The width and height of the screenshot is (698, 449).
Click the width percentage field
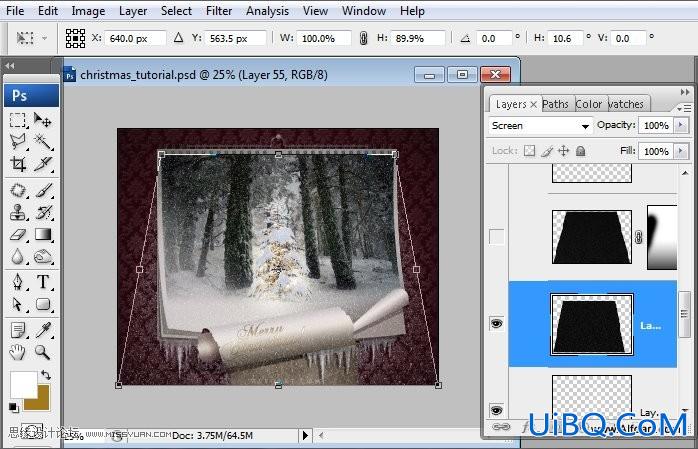324,38
